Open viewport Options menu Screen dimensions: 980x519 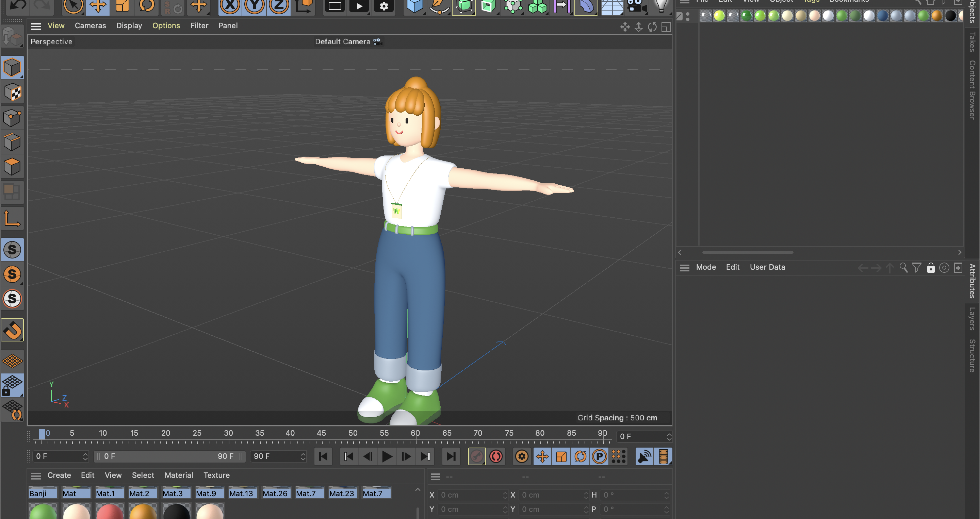tap(166, 26)
